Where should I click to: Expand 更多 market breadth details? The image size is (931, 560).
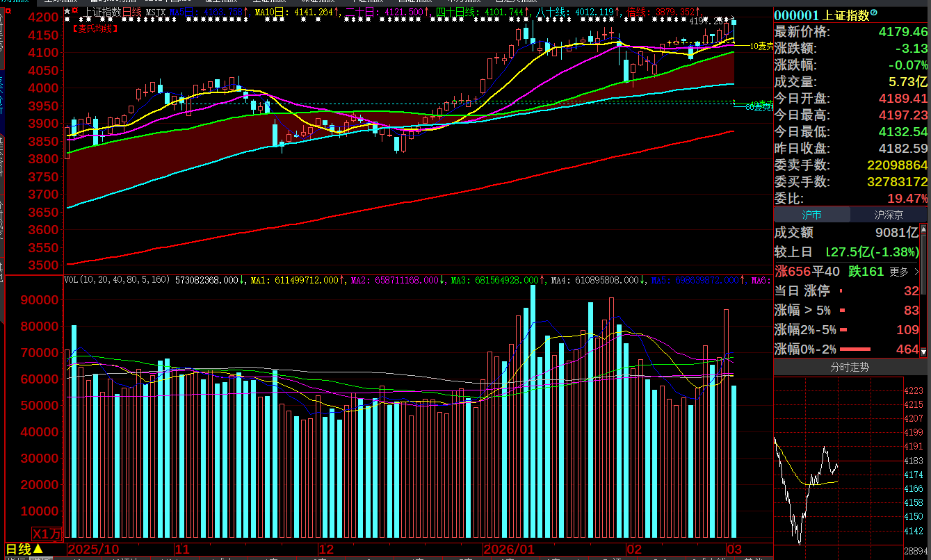coord(903,271)
